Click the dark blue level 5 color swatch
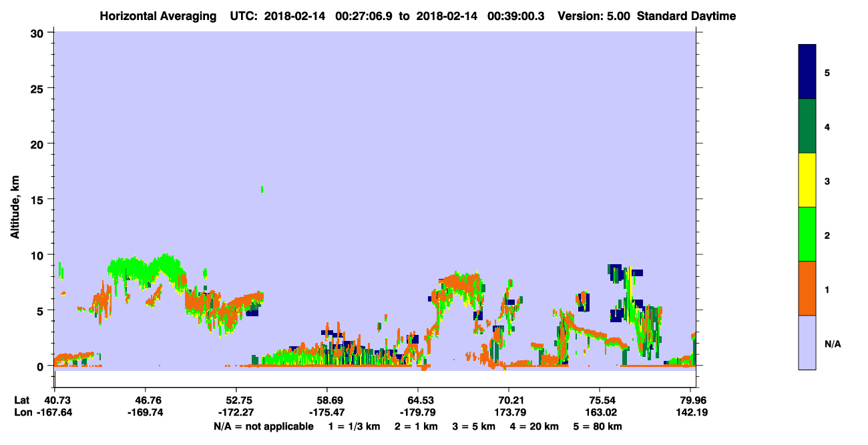The width and height of the screenshot is (868, 445). pos(807,71)
